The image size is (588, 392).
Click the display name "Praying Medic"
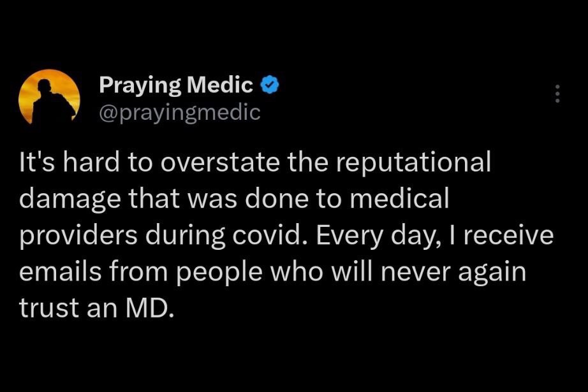point(177,84)
